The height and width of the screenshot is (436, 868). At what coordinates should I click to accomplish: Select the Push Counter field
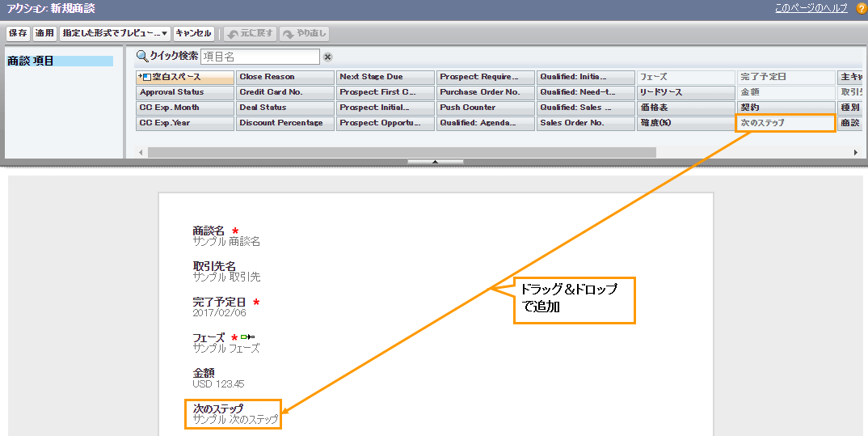tap(486, 108)
